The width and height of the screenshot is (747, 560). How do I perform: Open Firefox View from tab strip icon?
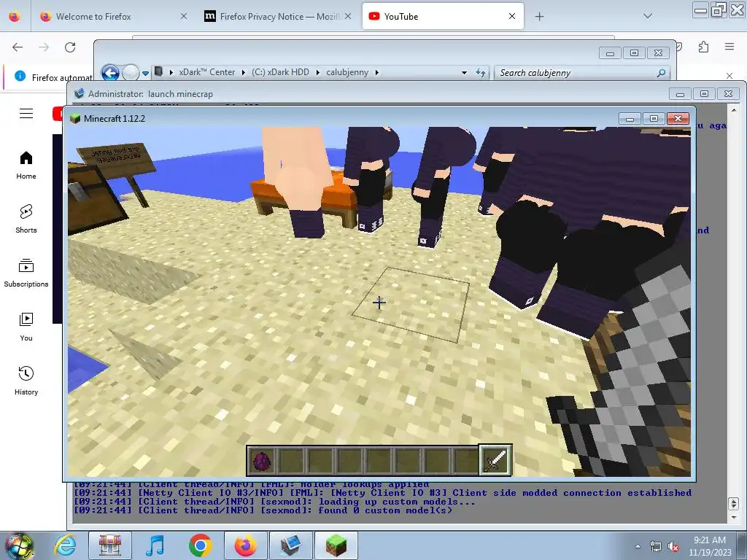tap(15, 17)
